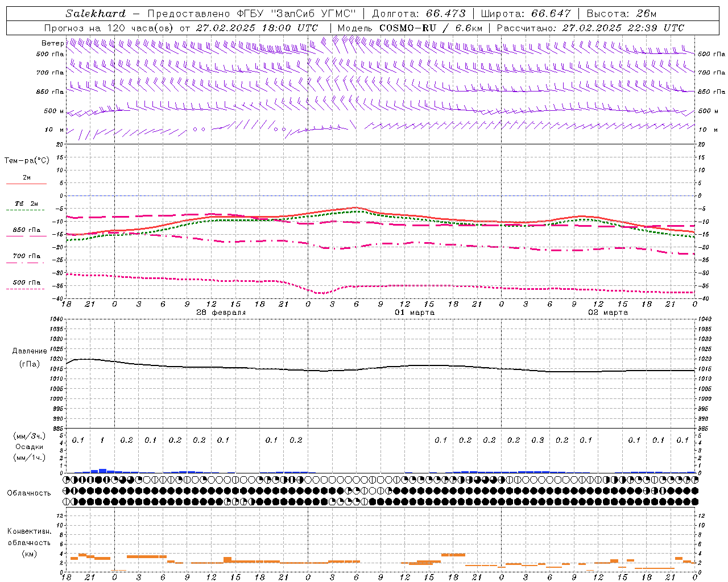Click the '(км)' convective height unit label
The width and height of the screenshot is (728, 582).
[29, 554]
